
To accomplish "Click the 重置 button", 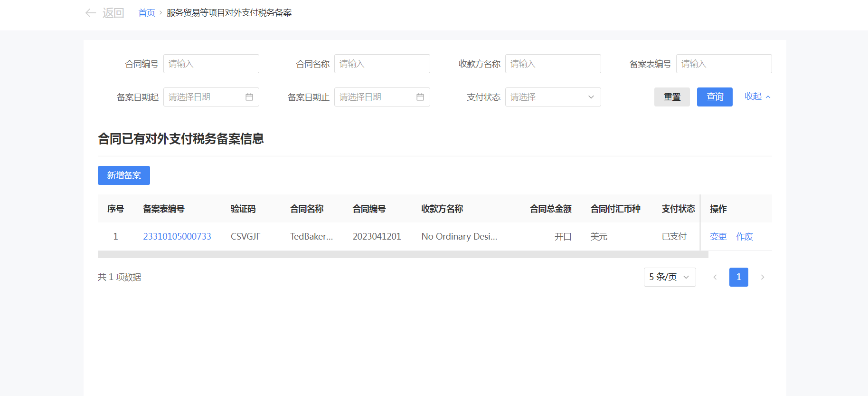I will point(672,97).
